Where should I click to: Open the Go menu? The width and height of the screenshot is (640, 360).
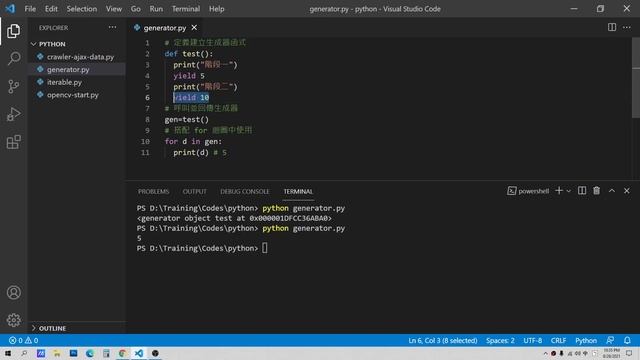click(136, 9)
